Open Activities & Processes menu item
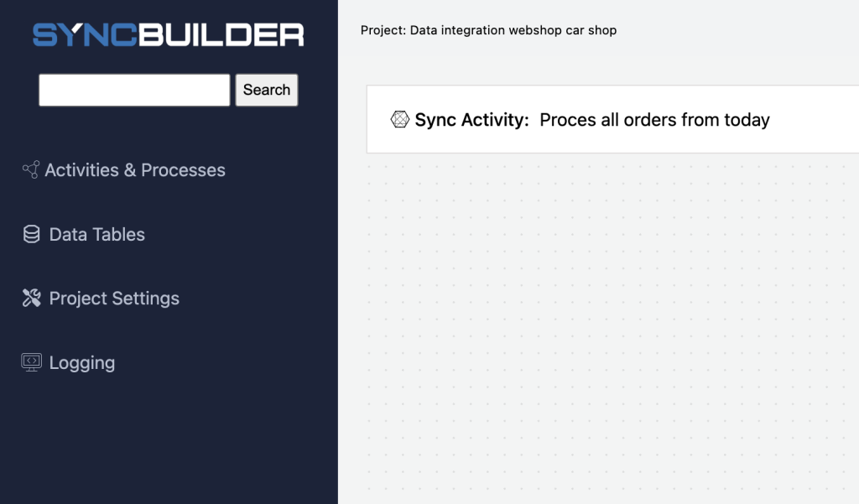 click(x=135, y=170)
